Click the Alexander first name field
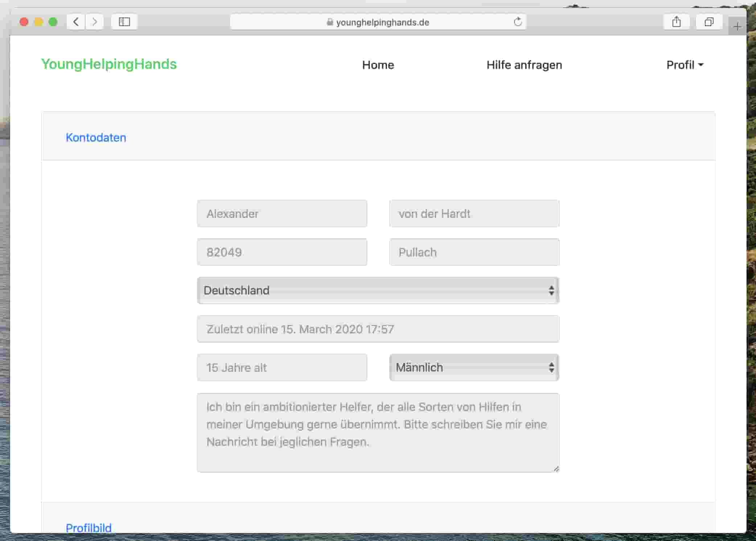 (x=282, y=213)
